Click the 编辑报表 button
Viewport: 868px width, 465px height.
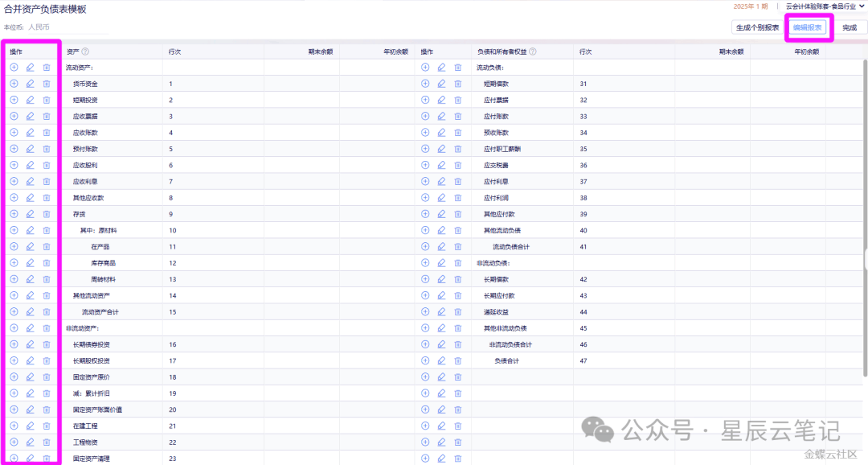pyautogui.click(x=807, y=27)
